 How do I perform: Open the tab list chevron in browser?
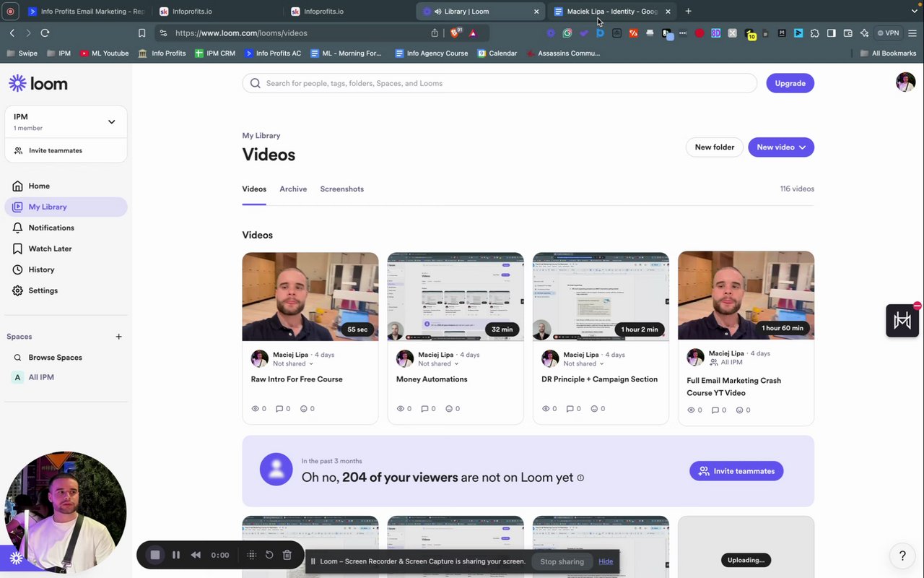point(914,12)
